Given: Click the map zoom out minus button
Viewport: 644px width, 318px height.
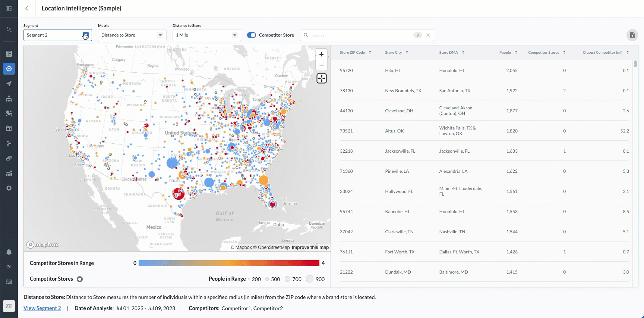Looking at the screenshot, I should click(x=321, y=65).
